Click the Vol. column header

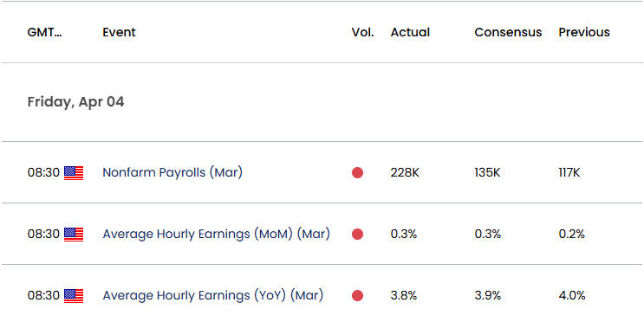pyautogui.click(x=362, y=32)
